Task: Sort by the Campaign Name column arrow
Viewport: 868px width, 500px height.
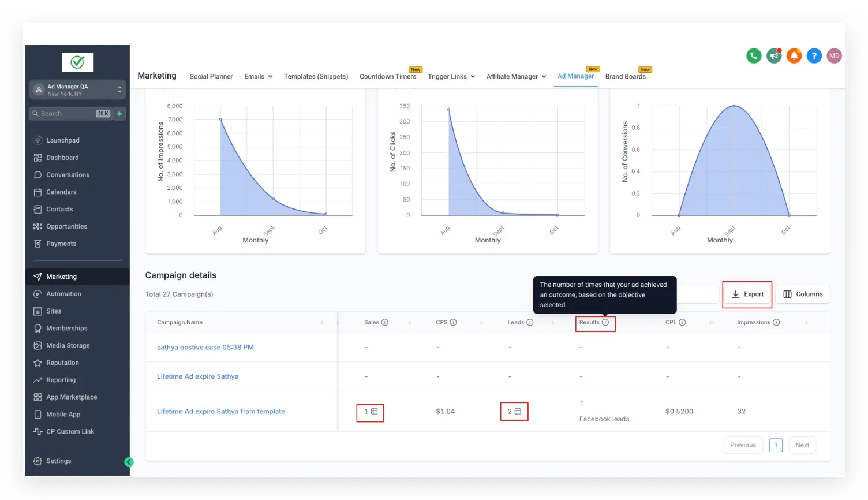Action: click(322, 323)
